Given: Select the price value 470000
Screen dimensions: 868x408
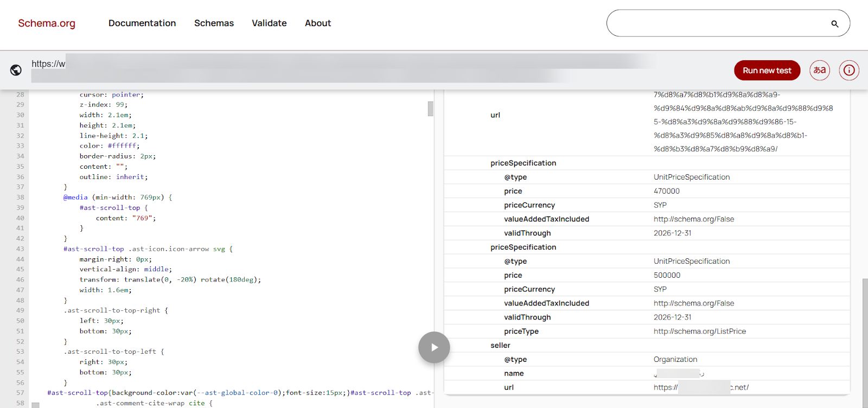Looking at the screenshot, I should 667,191.
